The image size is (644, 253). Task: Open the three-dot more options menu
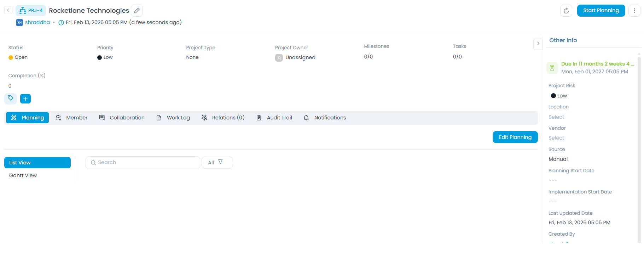coord(634,11)
